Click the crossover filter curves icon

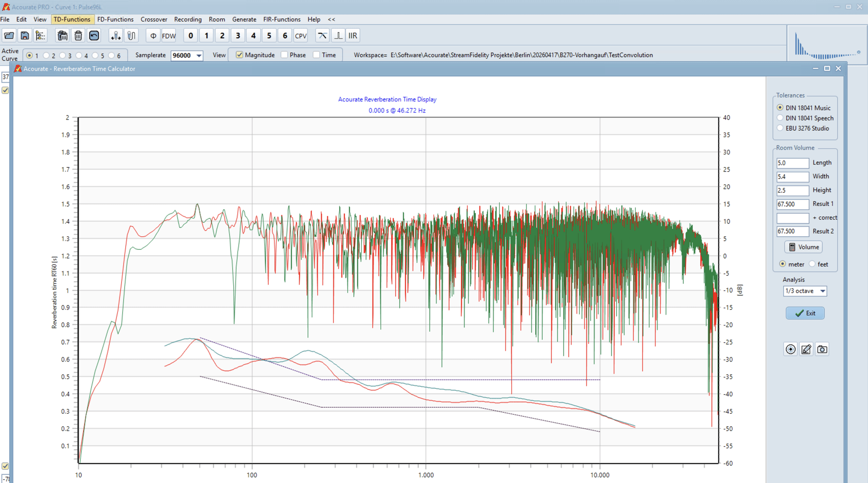point(322,36)
